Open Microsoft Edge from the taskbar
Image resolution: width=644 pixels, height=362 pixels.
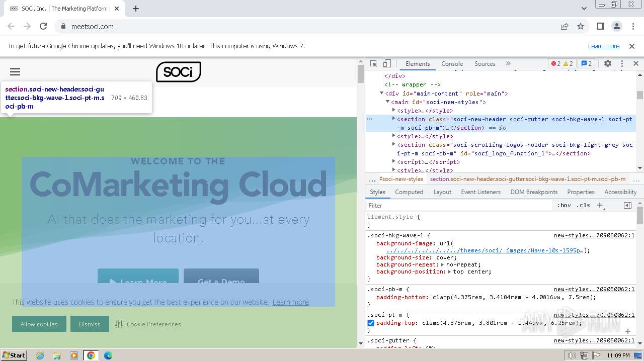pyautogui.click(x=108, y=355)
